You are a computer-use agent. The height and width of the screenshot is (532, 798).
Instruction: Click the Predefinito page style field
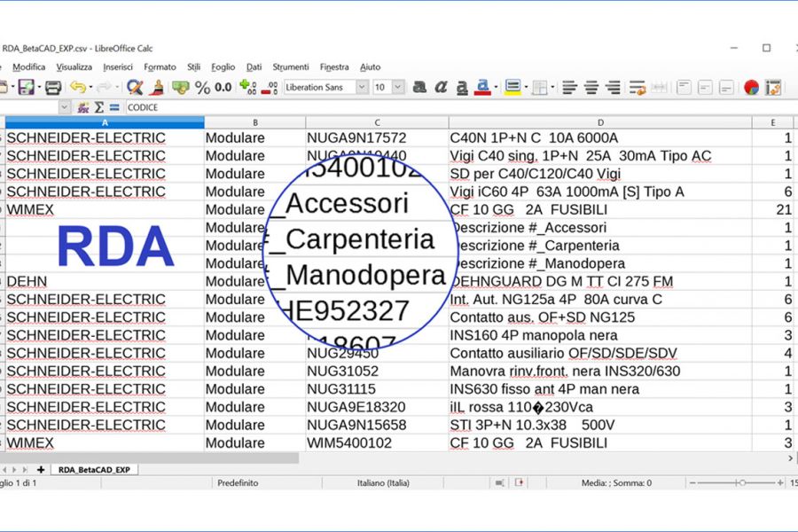(238, 482)
